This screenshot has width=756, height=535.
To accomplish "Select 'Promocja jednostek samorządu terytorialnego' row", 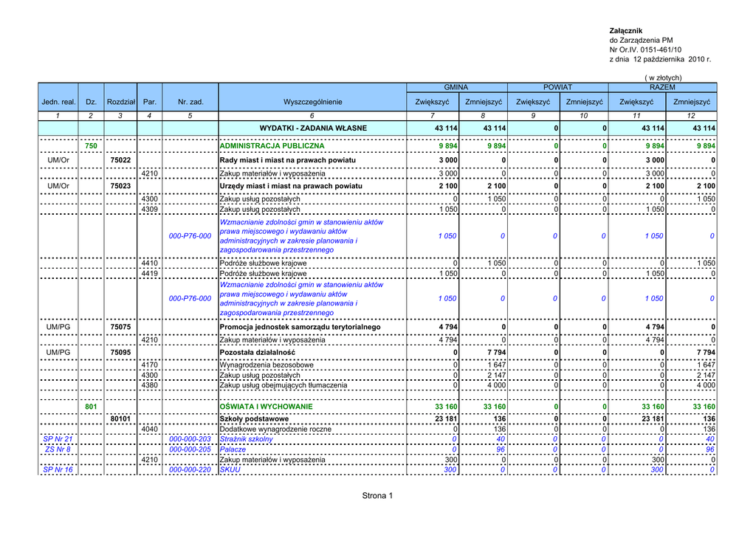I will pos(300,326).
